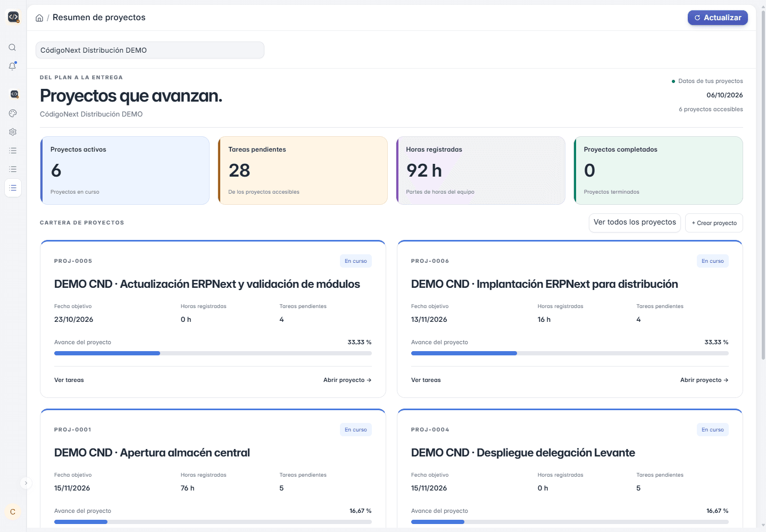
Task: Click the Crear proyecto button
Action: point(714,223)
